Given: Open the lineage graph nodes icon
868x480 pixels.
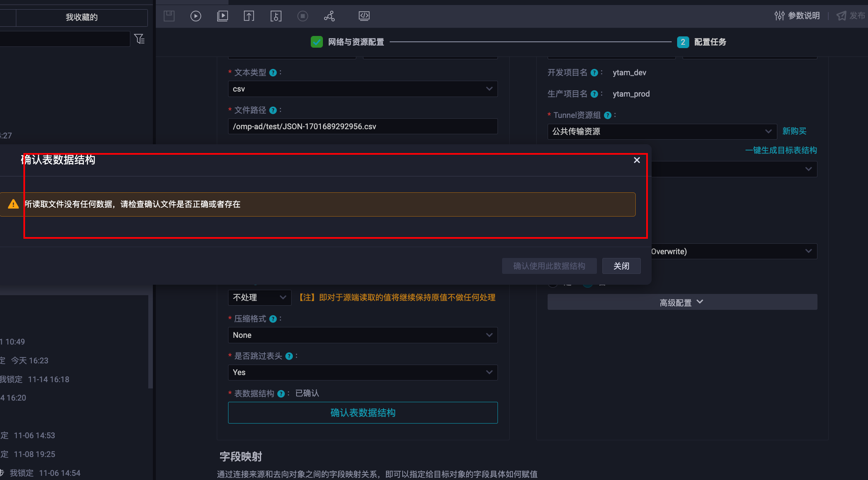Looking at the screenshot, I should click(329, 16).
